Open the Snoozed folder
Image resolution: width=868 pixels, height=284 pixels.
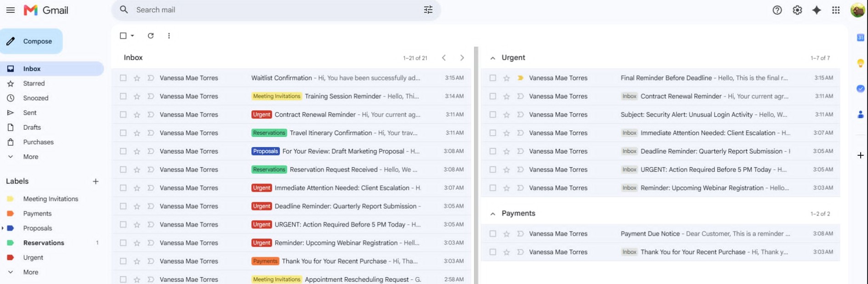[x=36, y=98]
